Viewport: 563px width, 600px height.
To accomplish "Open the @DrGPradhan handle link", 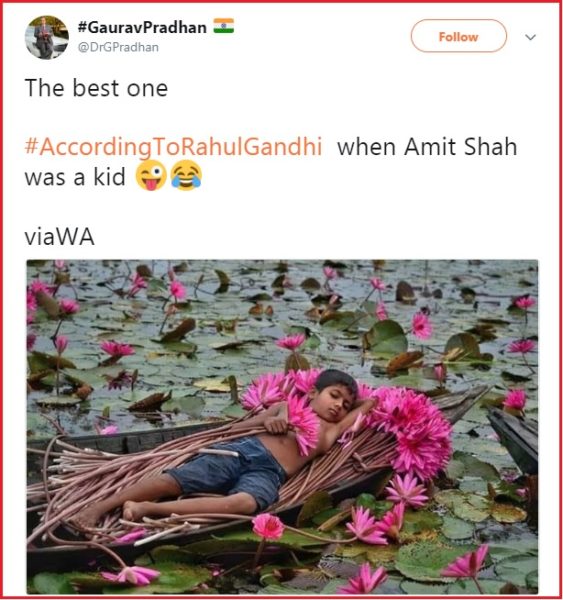I will (118, 47).
